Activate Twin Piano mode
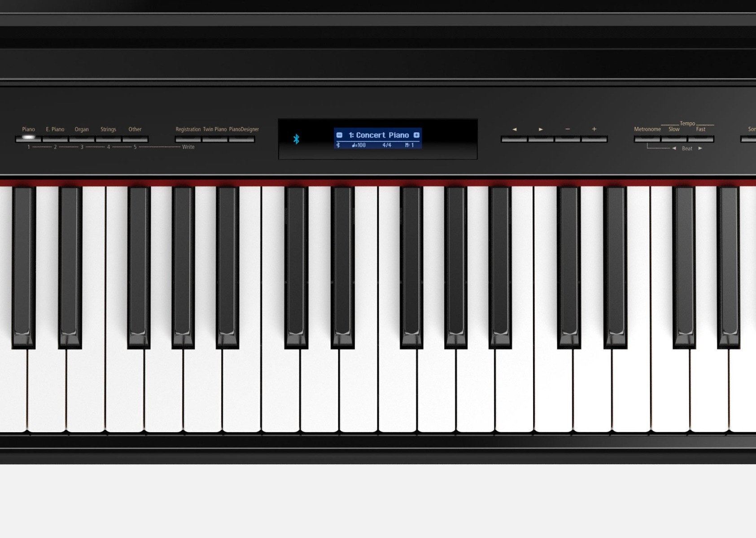The height and width of the screenshot is (538, 756). point(215,139)
